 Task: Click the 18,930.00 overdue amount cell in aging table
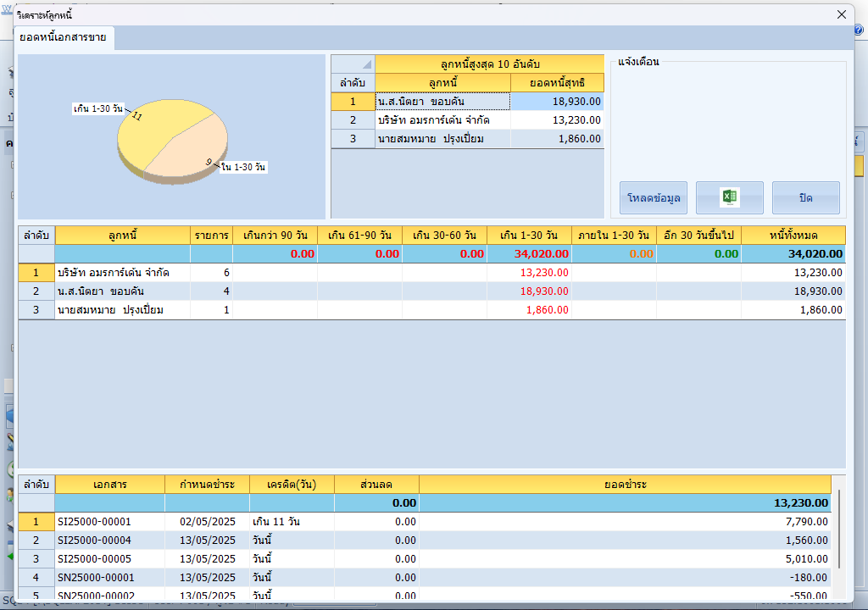[x=529, y=291]
